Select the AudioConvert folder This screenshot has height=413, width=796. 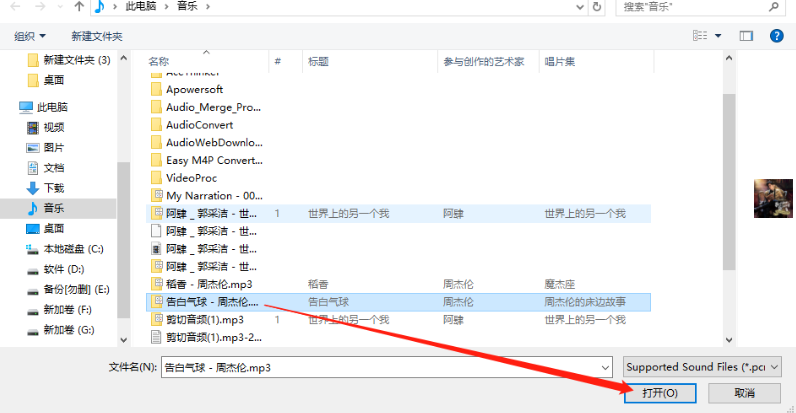click(x=192, y=125)
